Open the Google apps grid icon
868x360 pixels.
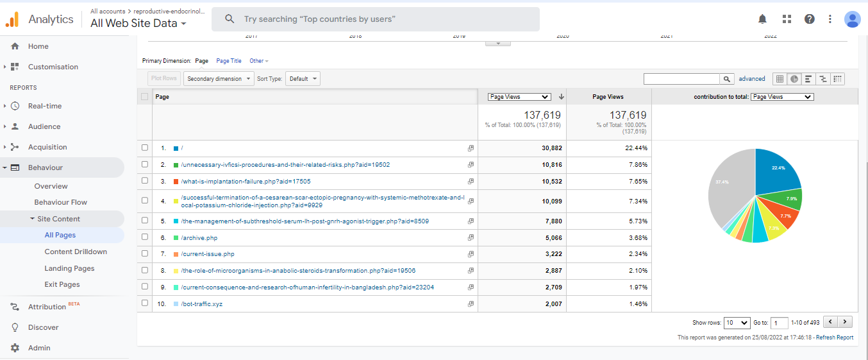[787, 19]
